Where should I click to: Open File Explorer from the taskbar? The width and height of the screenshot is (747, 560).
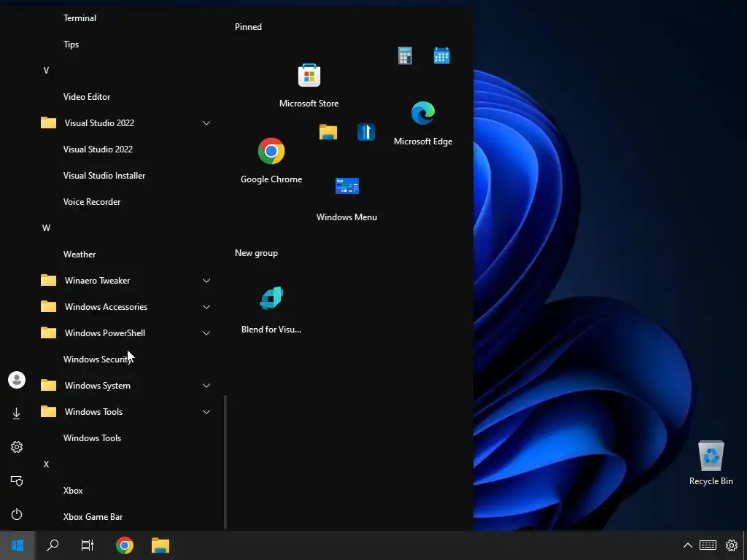pos(160,545)
